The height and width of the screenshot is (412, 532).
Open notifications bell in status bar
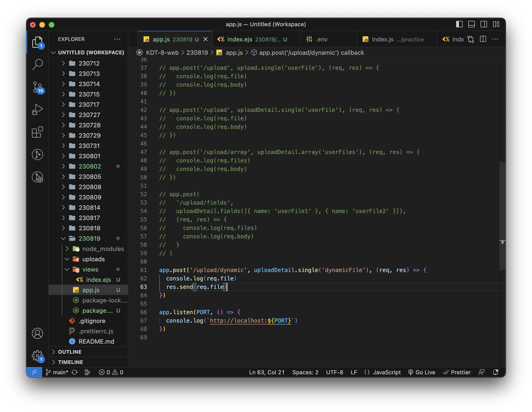495,372
